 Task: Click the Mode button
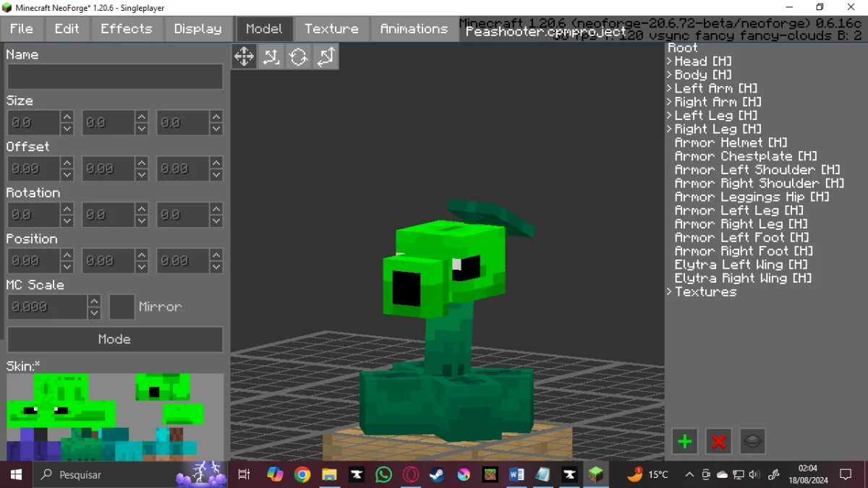point(115,339)
